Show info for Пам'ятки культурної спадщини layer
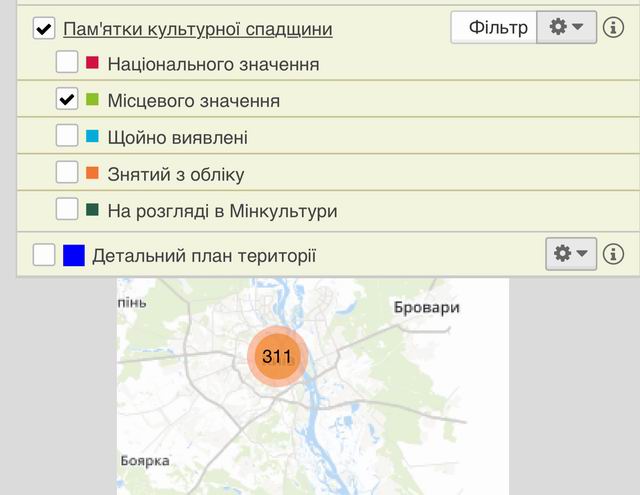 [x=613, y=28]
